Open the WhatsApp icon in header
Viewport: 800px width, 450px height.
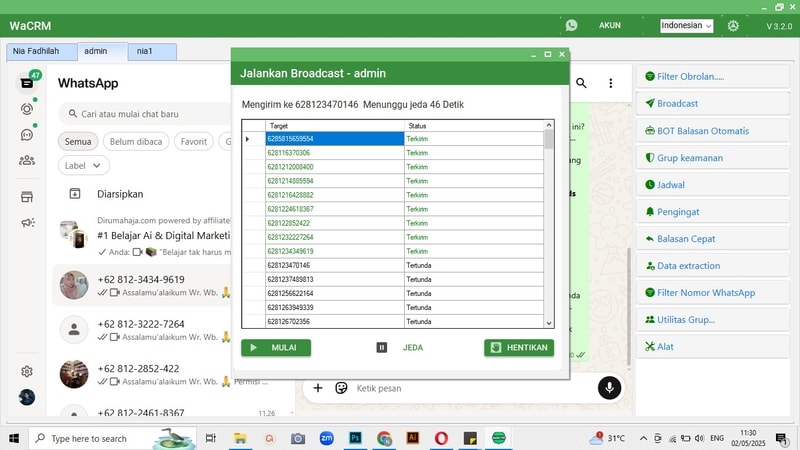pos(571,25)
